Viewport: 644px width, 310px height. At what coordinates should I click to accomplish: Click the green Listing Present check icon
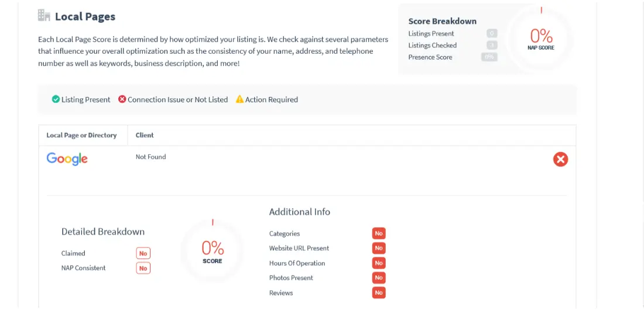pyautogui.click(x=56, y=99)
